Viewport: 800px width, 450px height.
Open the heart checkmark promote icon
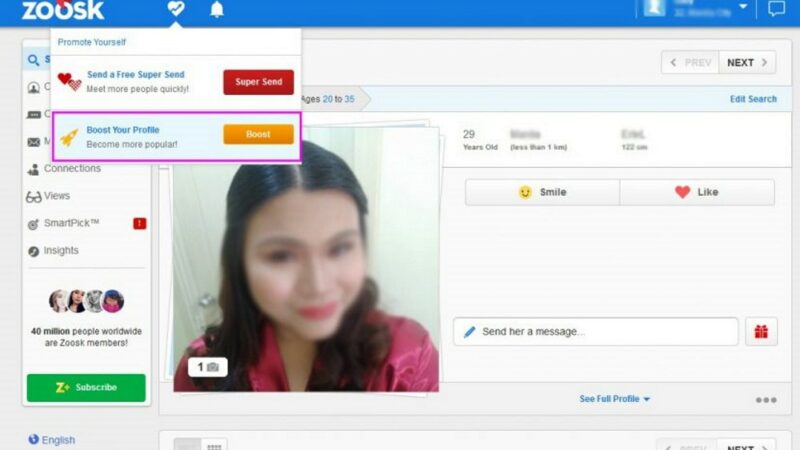click(176, 8)
